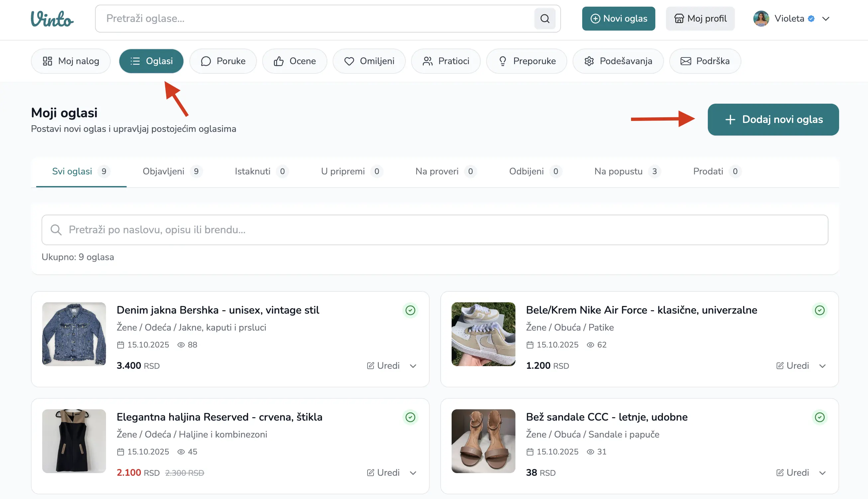The height and width of the screenshot is (499, 868).
Task: Open the Bež sandale product thumbnail
Action: [x=483, y=441]
